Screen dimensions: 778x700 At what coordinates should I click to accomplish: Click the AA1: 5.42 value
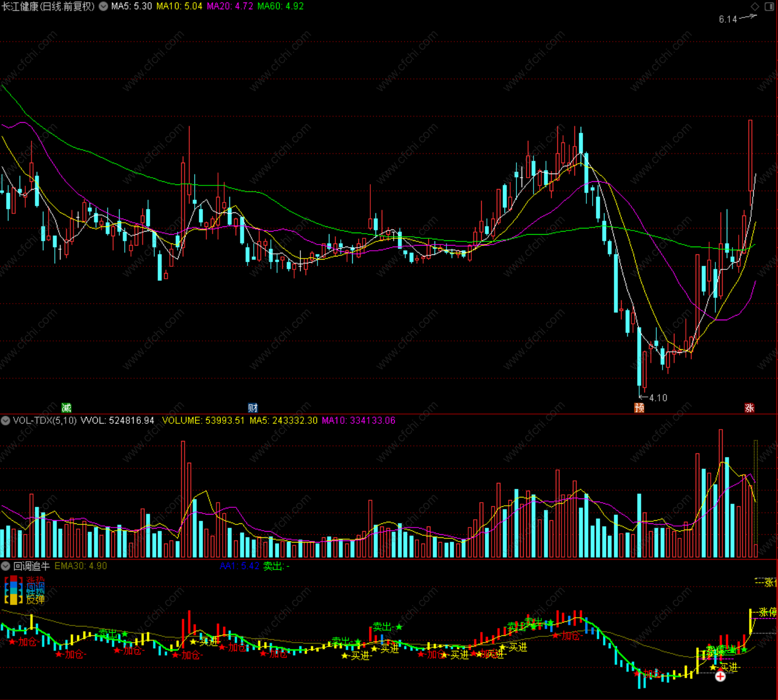pos(239,566)
